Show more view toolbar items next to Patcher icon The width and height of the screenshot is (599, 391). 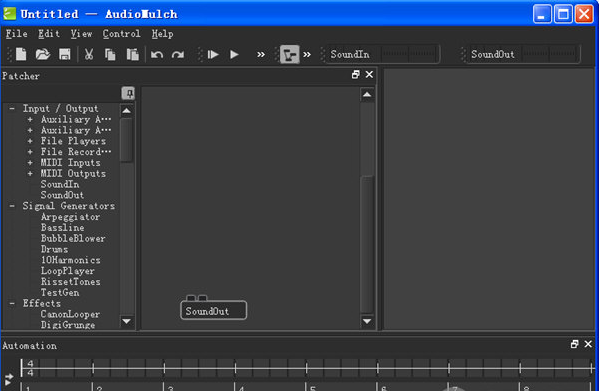307,55
